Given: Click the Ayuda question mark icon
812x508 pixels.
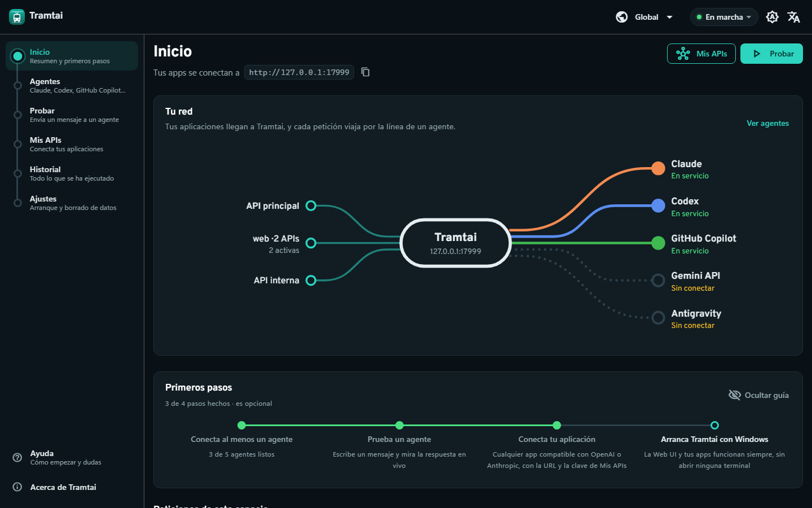Looking at the screenshot, I should click(x=17, y=457).
